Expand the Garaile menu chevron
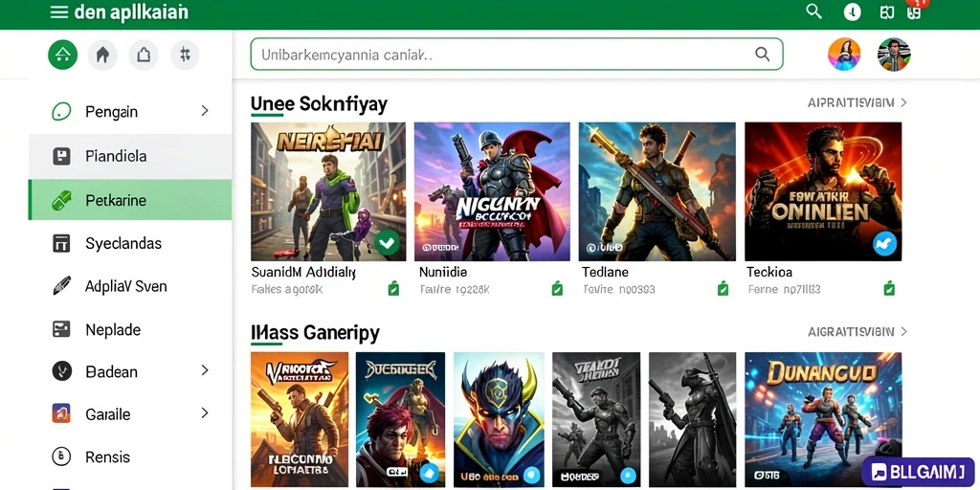The width and height of the screenshot is (980, 490). pyautogui.click(x=205, y=413)
